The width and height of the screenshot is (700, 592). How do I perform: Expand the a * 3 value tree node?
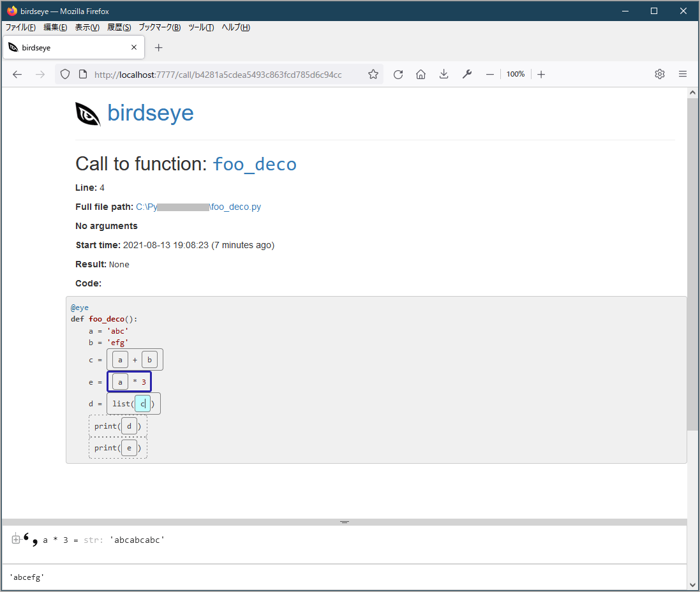coord(15,539)
